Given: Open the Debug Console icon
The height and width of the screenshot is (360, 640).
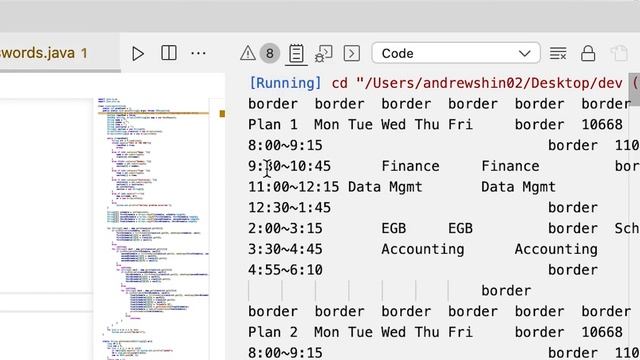Looking at the screenshot, I should coord(324,53).
